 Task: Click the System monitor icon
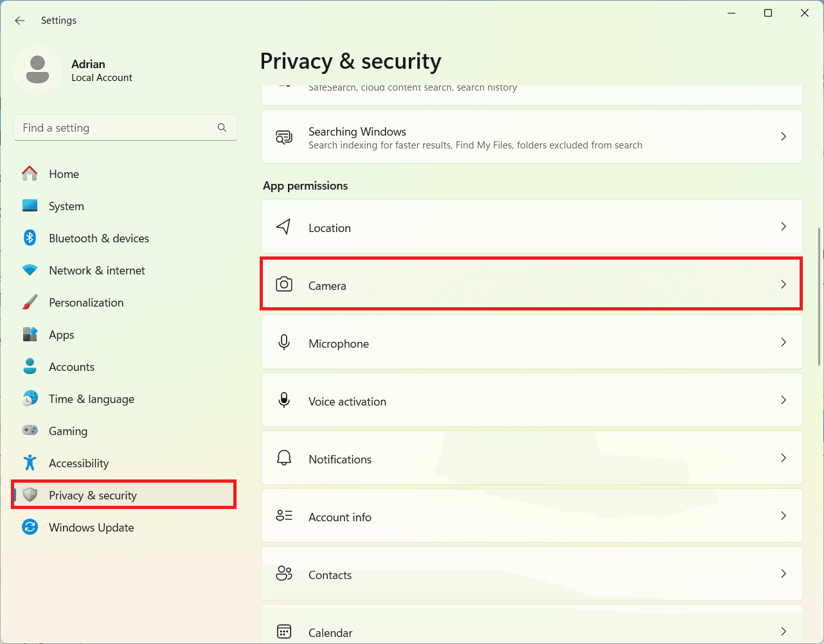(30, 206)
